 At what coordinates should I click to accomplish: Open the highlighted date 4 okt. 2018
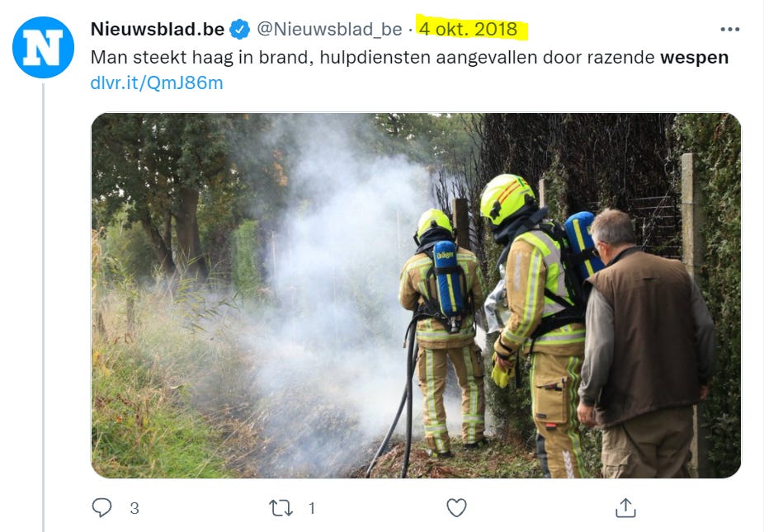(469, 29)
